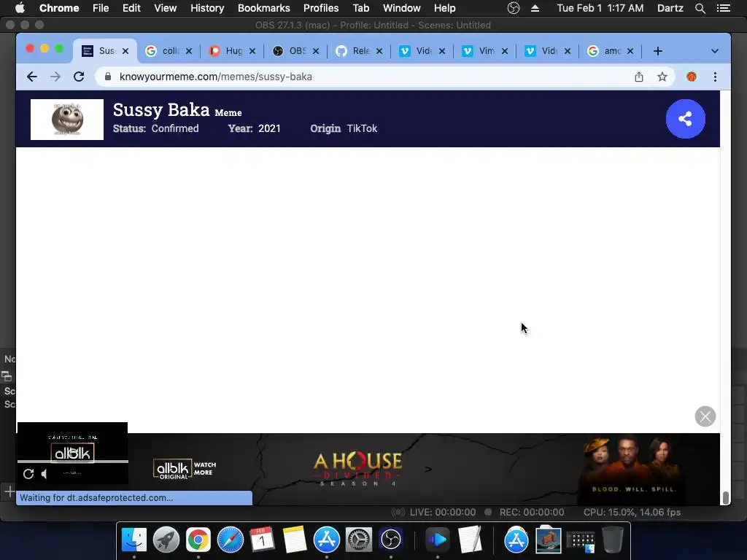Click the Confirmed status text
This screenshot has height=560, width=747.
point(175,128)
